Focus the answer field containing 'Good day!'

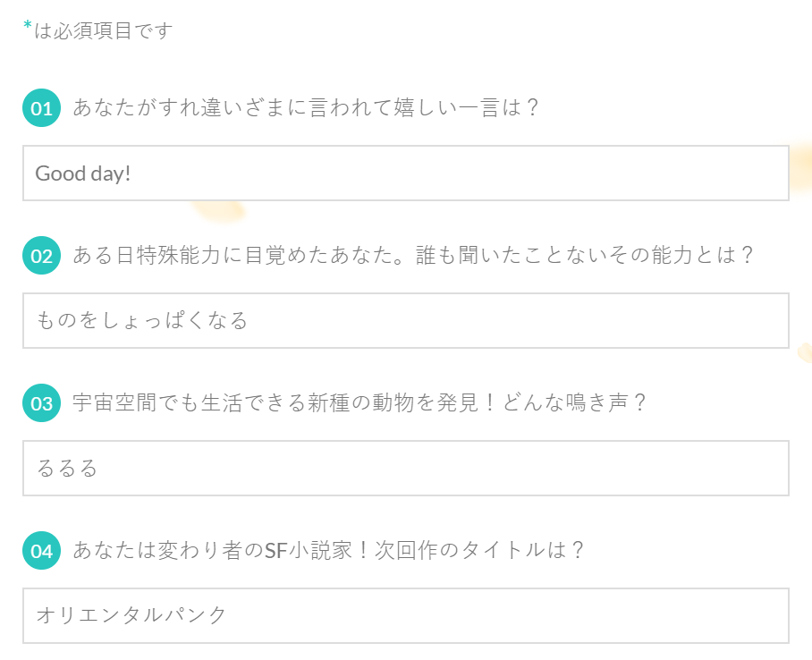pyautogui.click(x=405, y=173)
